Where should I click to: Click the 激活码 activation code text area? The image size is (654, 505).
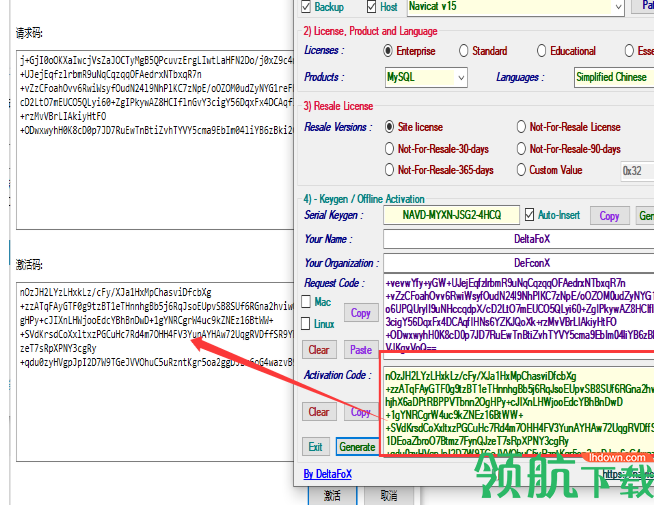tap(155, 372)
